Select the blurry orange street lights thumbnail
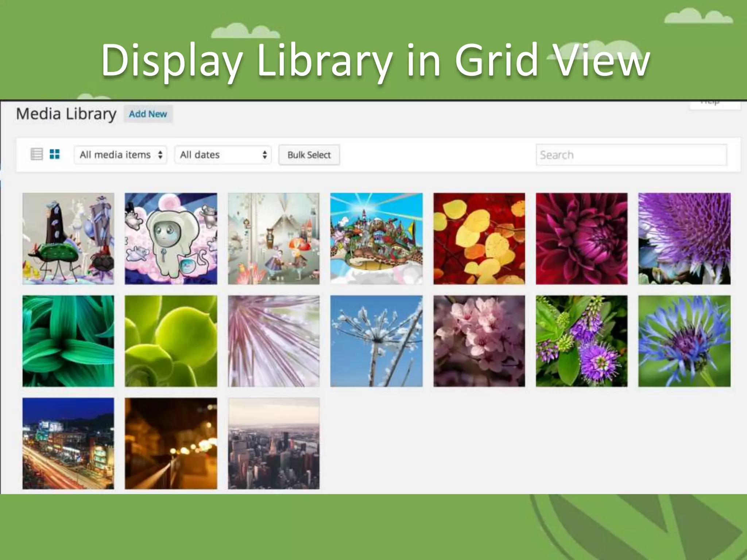This screenshot has height=560, width=747. click(171, 443)
